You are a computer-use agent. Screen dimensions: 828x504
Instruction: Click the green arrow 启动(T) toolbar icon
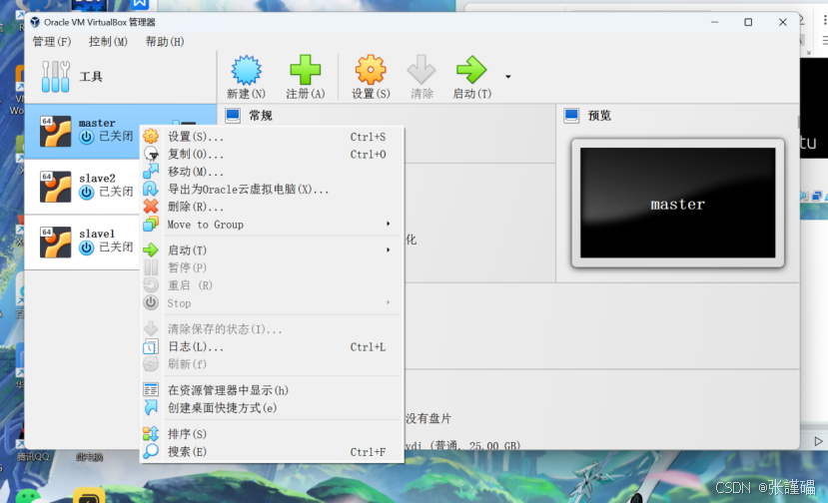[x=471, y=70]
